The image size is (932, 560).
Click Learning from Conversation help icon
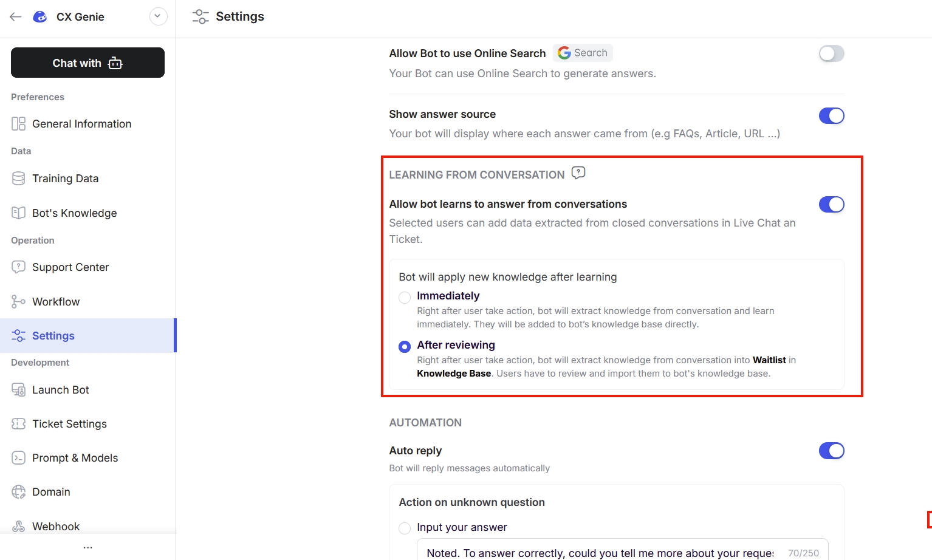[x=578, y=173]
